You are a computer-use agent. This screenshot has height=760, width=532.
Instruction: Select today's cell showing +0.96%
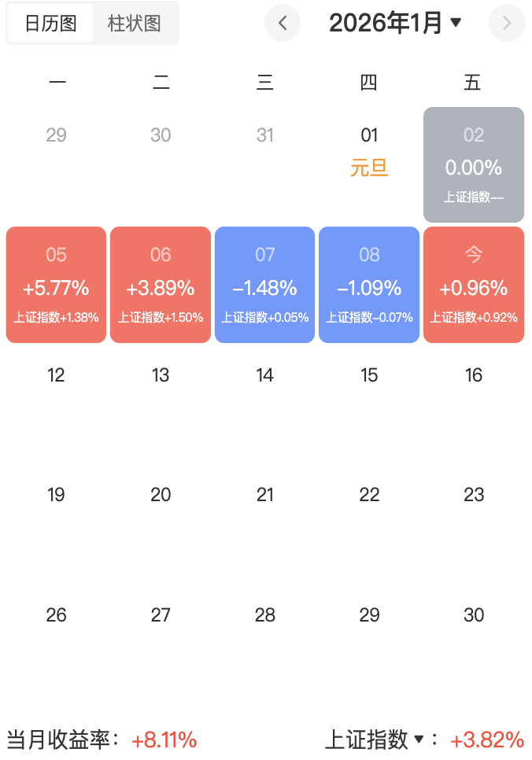click(474, 285)
